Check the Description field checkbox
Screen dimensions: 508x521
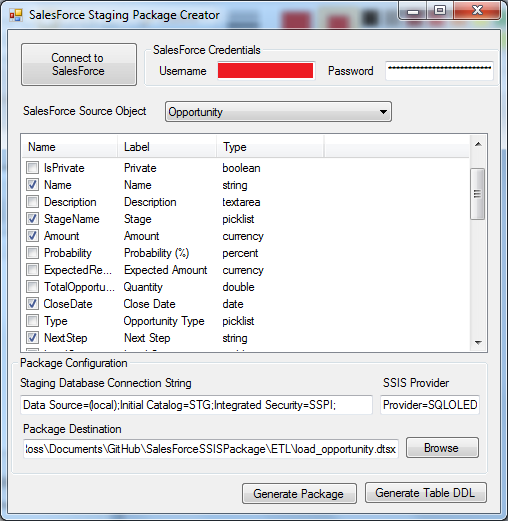[32, 201]
